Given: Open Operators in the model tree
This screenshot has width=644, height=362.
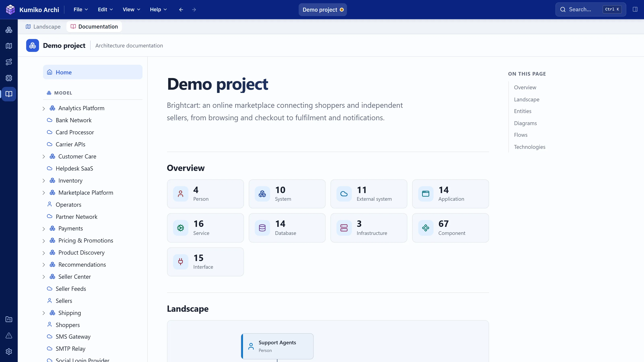Looking at the screenshot, I should pos(68,205).
